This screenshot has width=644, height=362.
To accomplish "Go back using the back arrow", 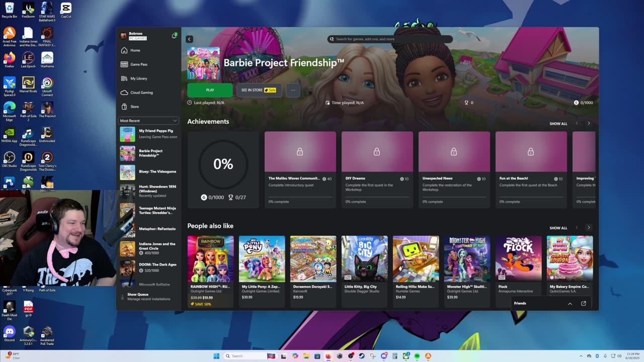I will tap(189, 39).
